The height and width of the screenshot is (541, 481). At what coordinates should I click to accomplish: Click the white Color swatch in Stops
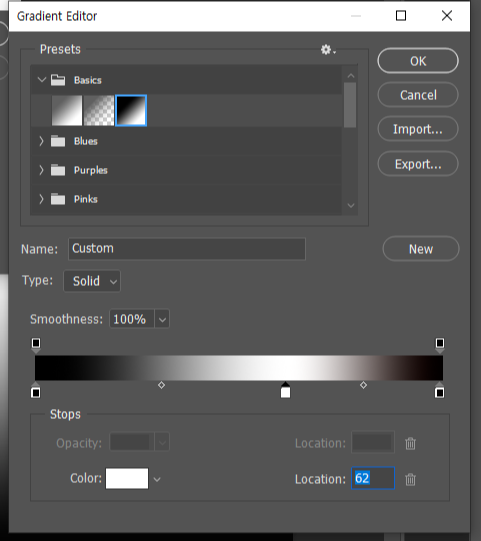coord(127,478)
